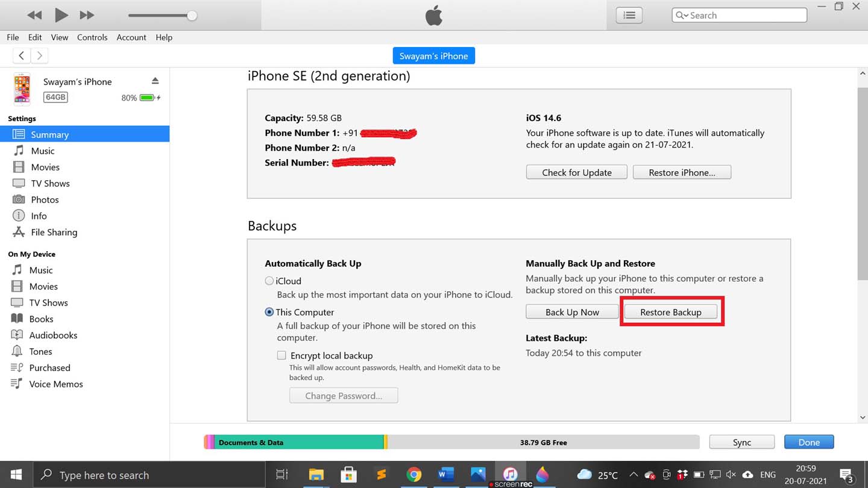Go back with the left chevron
This screenshot has width=868, height=488.
tap(22, 55)
